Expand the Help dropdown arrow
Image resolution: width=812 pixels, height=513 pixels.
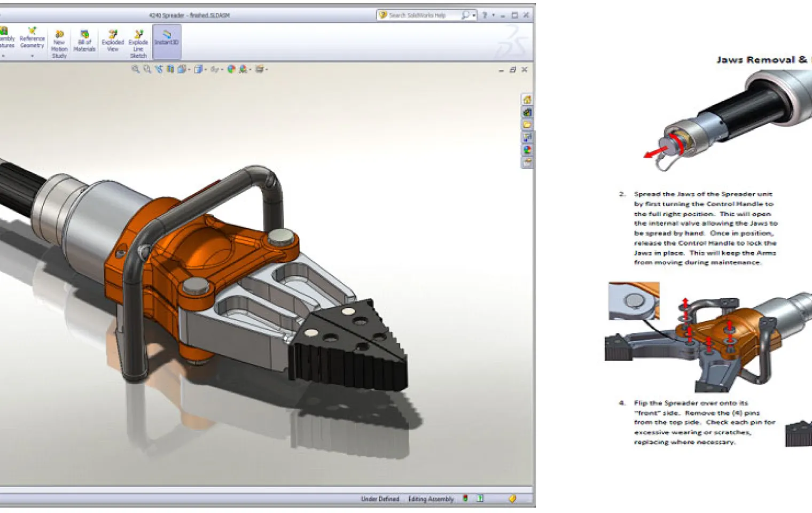click(493, 15)
